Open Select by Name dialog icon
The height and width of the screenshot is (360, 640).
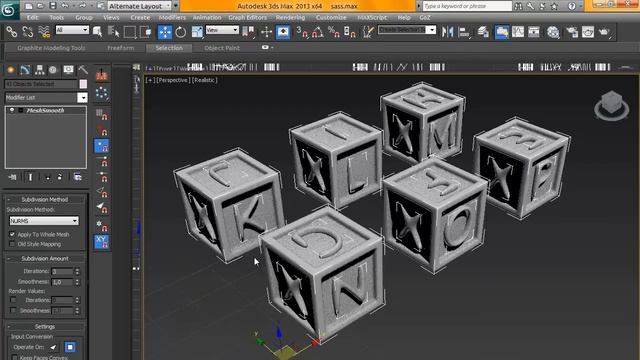113,31
